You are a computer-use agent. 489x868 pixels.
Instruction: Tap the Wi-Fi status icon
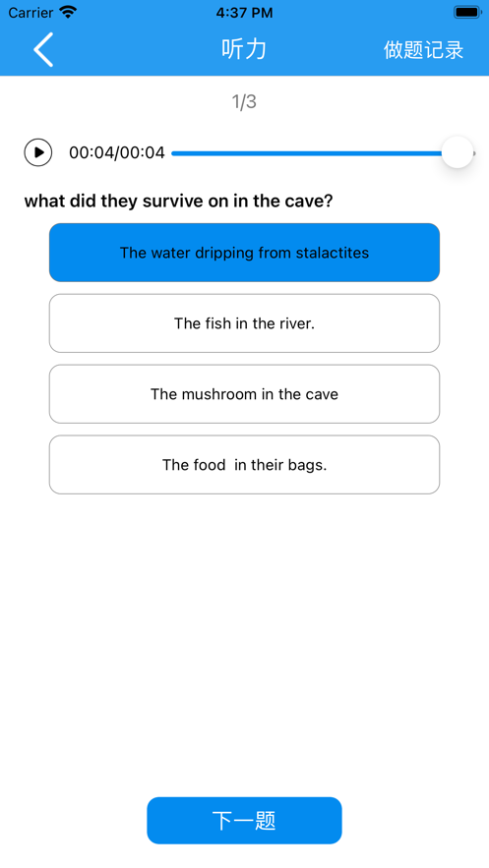[x=68, y=12]
